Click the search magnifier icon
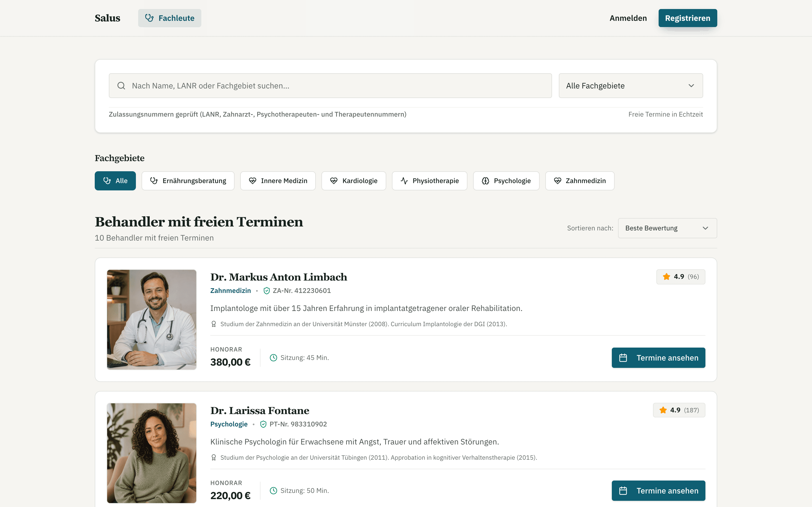The width and height of the screenshot is (812, 507). point(121,86)
